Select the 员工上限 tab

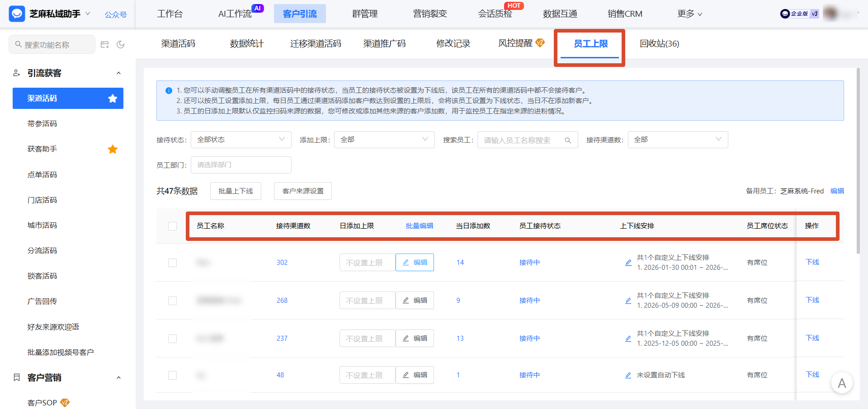[590, 44]
